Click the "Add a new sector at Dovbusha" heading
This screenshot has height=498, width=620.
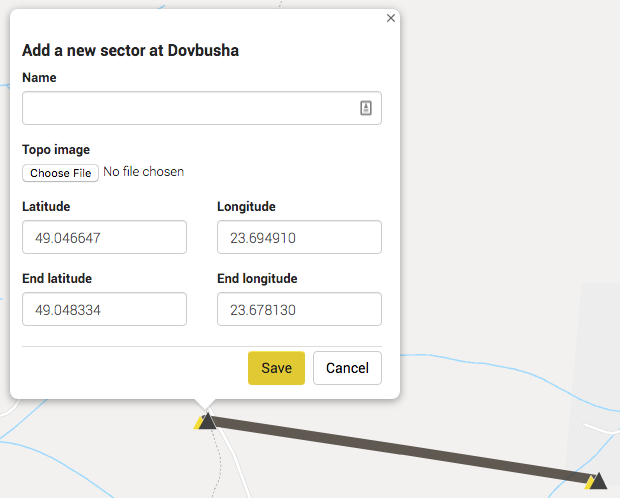click(130, 50)
